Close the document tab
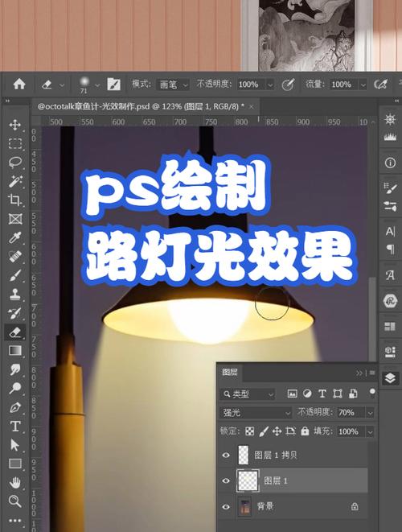The height and width of the screenshot is (532, 402). [251, 107]
